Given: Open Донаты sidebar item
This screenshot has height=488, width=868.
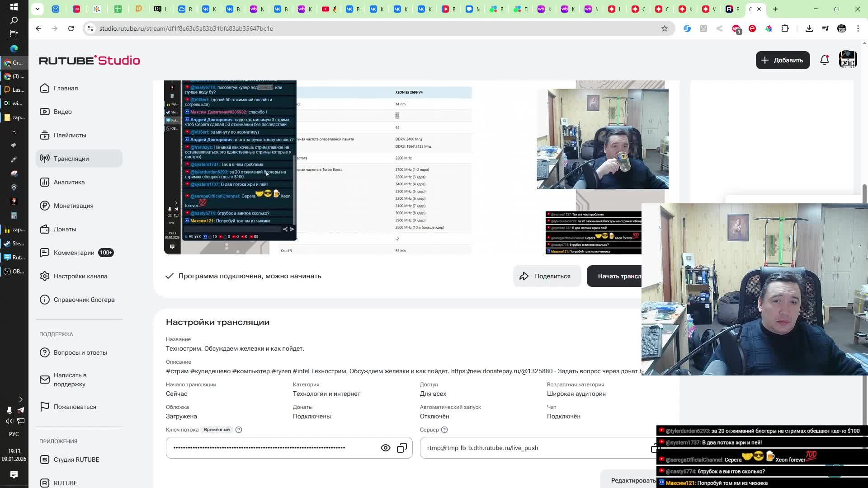Looking at the screenshot, I should coord(65,229).
